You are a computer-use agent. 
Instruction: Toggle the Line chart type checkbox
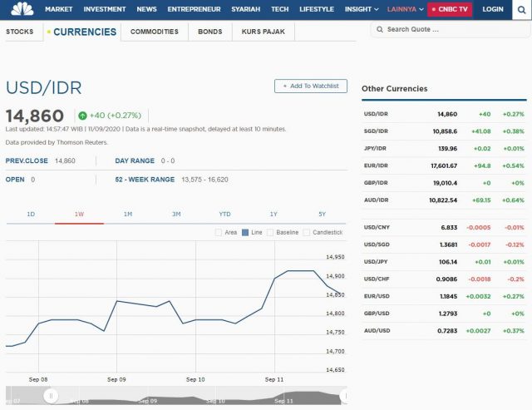coord(244,232)
